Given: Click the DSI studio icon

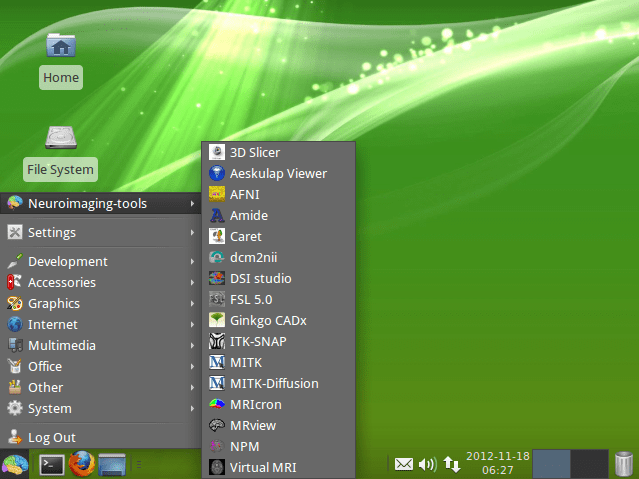Looking at the screenshot, I should 217,278.
